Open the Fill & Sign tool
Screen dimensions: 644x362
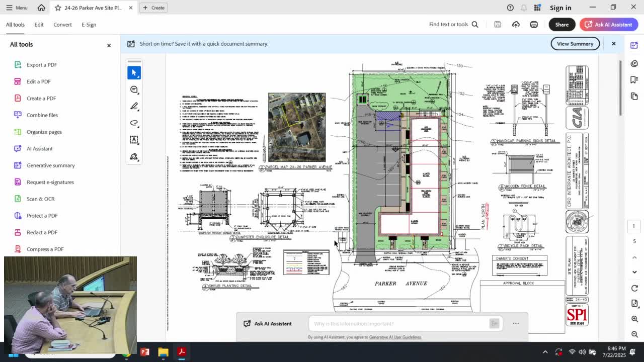[x=133, y=156]
